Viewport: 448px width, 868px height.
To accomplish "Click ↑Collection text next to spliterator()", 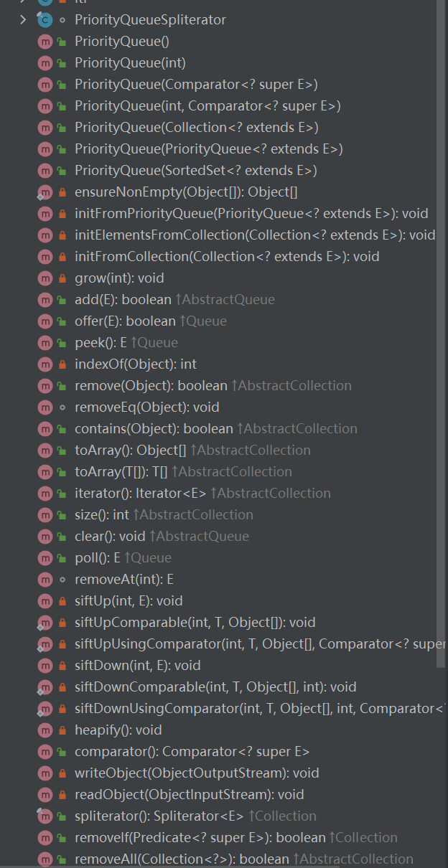I will coord(282,816).
